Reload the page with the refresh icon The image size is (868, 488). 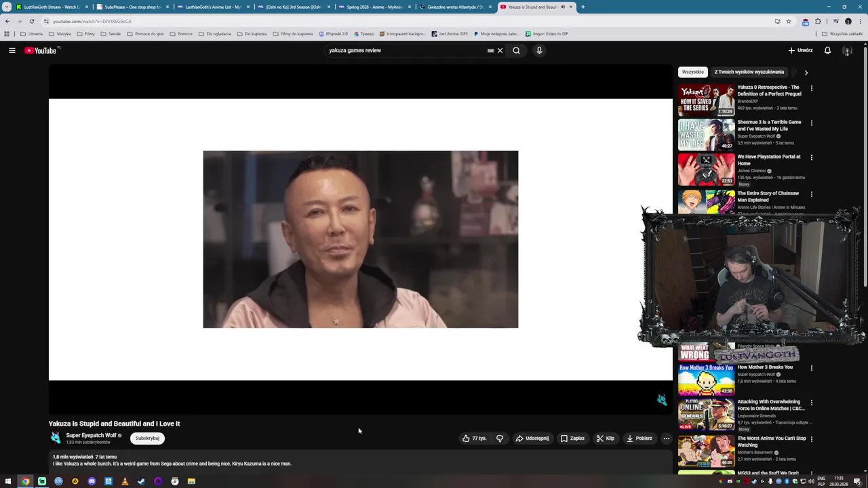pyautogui.click(x=31, y=21)
